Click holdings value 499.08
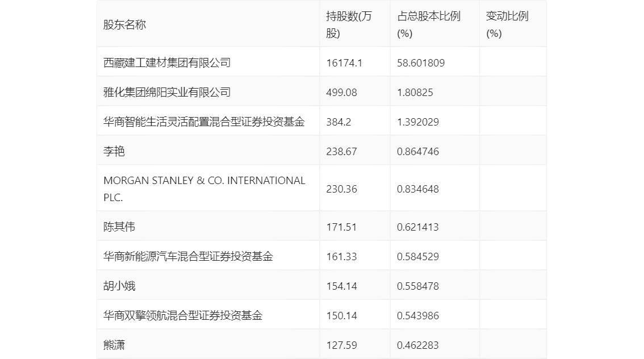 (x=341, y=93)
